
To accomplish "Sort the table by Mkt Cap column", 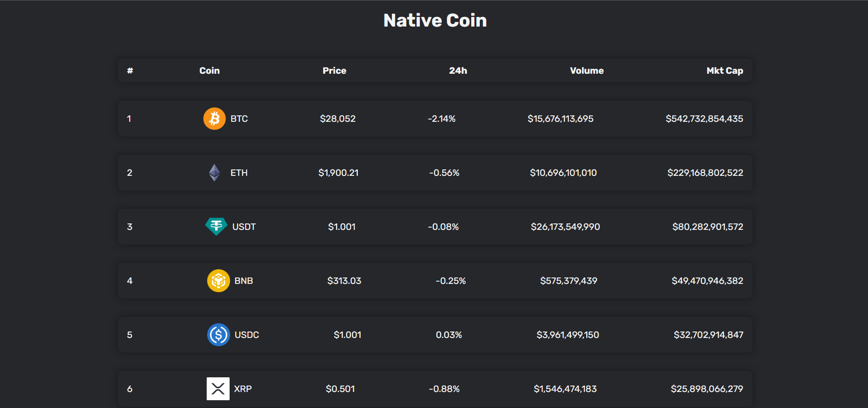I will pos(724,70).
